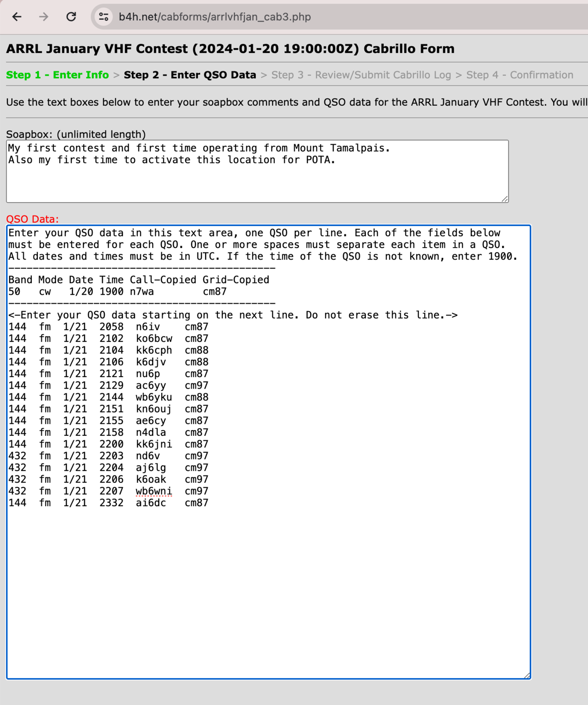The height and width of the screenshot is (705, 588).
Task: Grab the Soapbox text box resize handle
Action: point(505,199)
